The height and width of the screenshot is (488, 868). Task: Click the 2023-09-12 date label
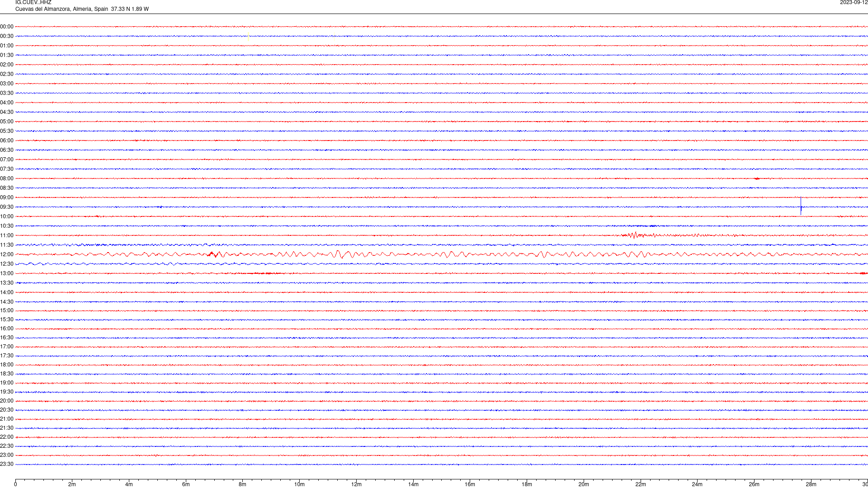854,3
